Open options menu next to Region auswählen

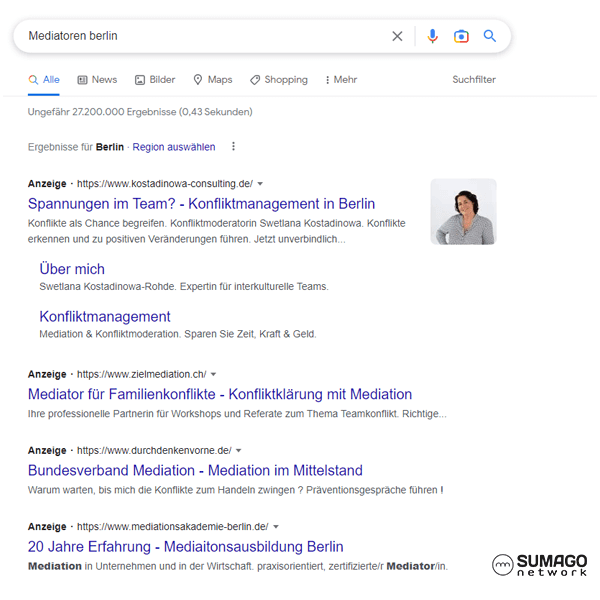pyautogui.click(x=233, y=147)
